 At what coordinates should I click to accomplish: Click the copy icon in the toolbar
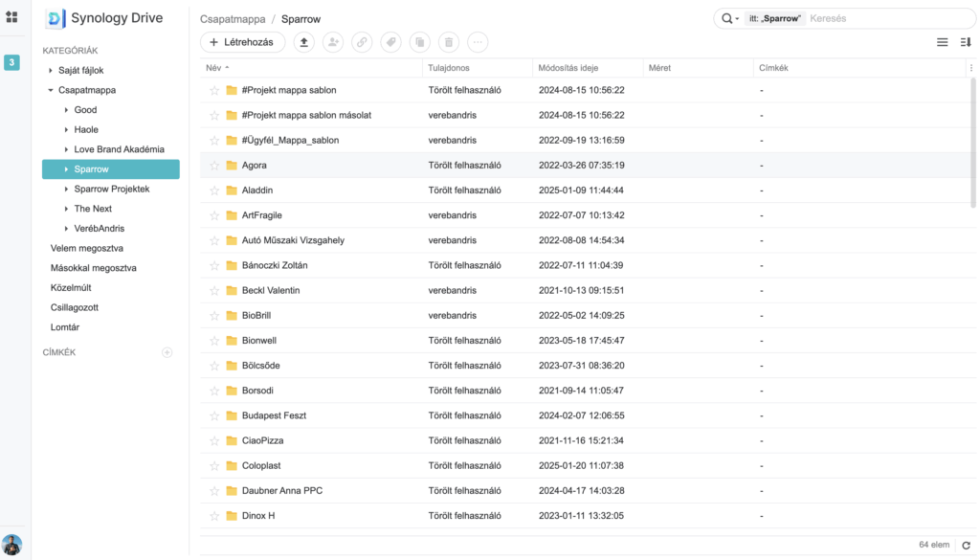419,42
